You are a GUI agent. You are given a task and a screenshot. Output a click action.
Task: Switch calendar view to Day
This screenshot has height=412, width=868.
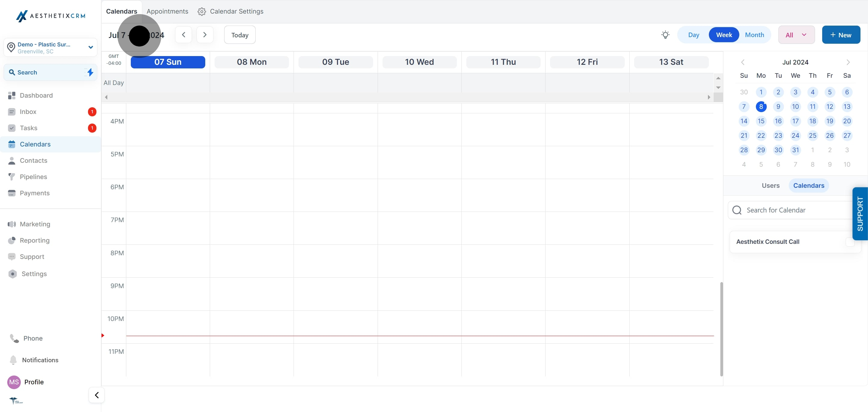[693, 35]
